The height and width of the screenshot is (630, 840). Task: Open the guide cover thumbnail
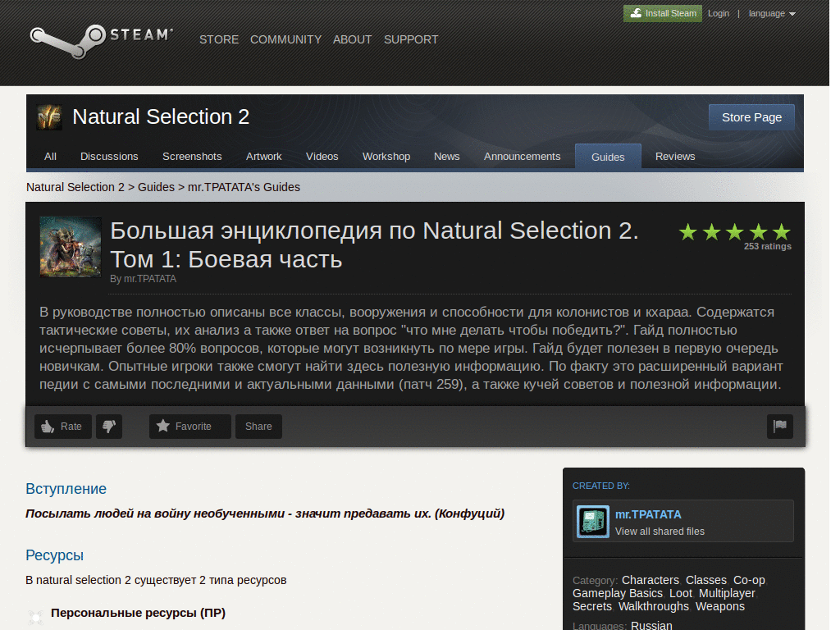[x=71, y=246]
